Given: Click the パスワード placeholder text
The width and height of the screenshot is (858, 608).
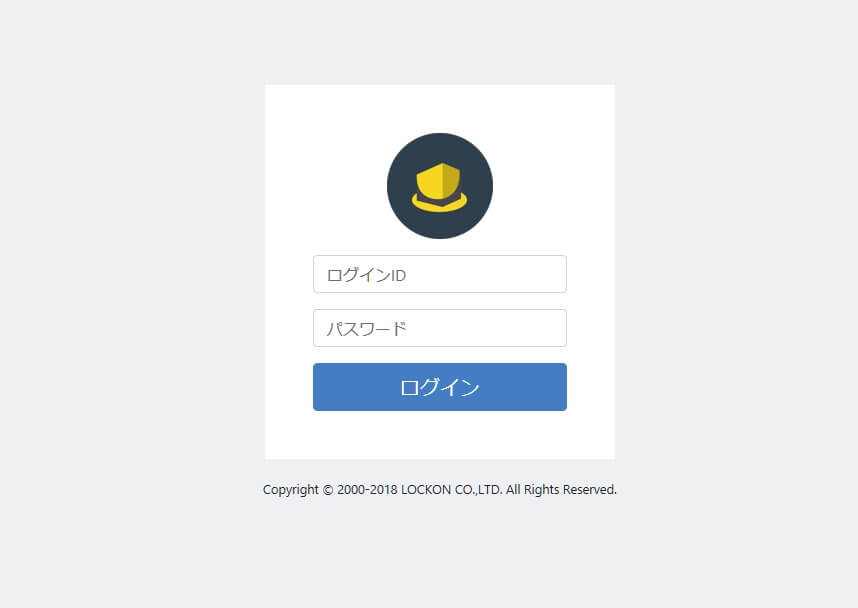Looking at the screenshot, I should pyautogui.click(x=366, y=328).
